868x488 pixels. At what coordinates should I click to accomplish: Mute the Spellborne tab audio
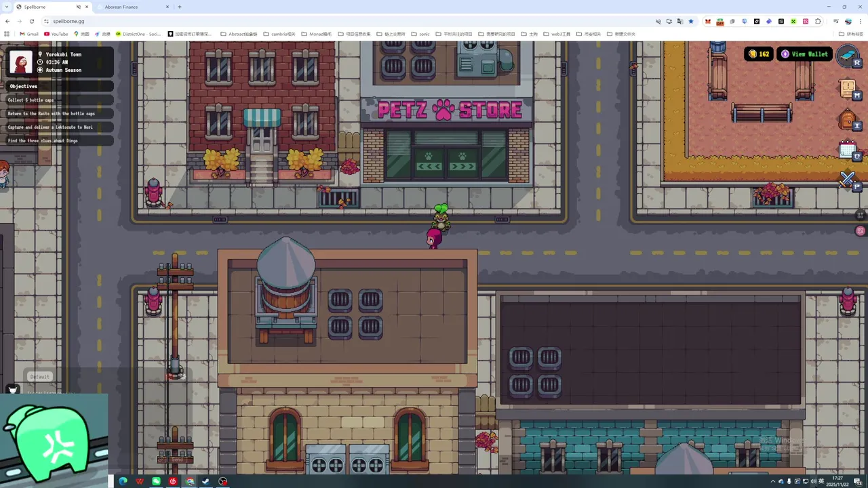coord(79,7)
